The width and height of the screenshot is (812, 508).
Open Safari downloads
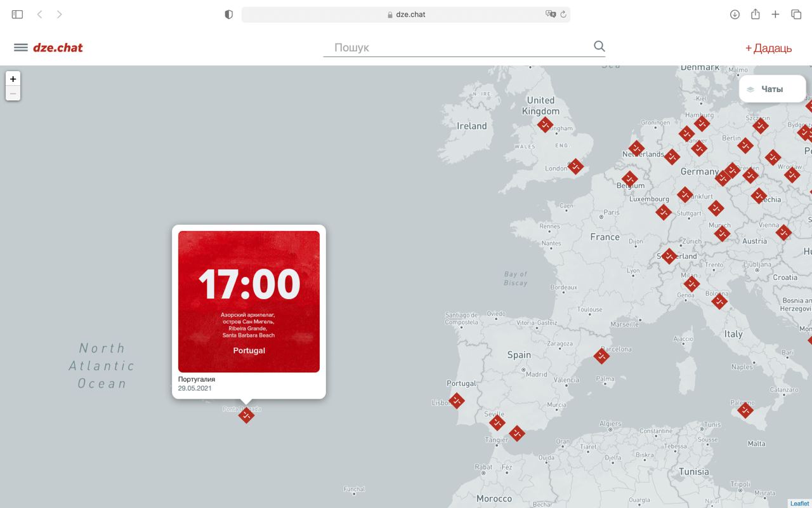(735, 14)
